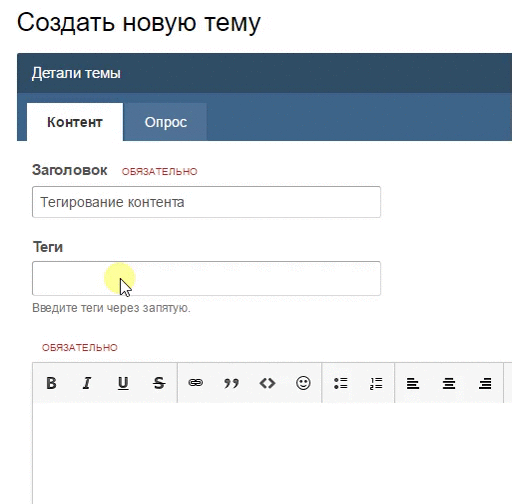
Task: Click the Заголовок field label
Action: [x=70, y=170]
